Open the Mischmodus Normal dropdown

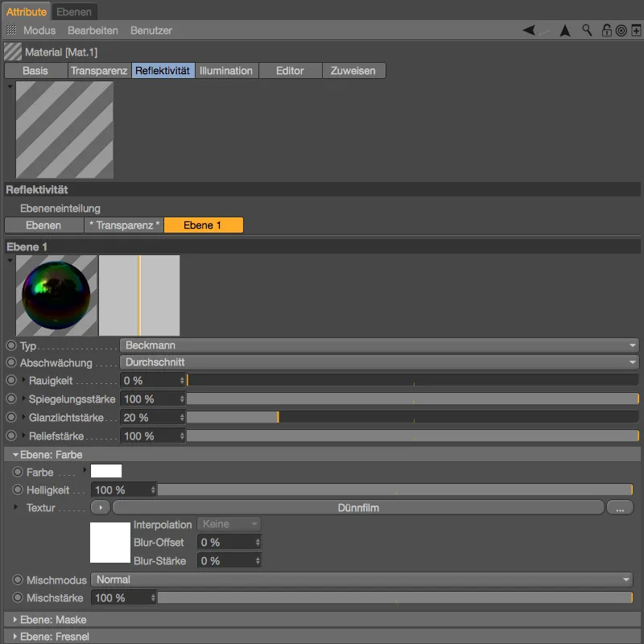pyautogui.click(x=361, y=580)
